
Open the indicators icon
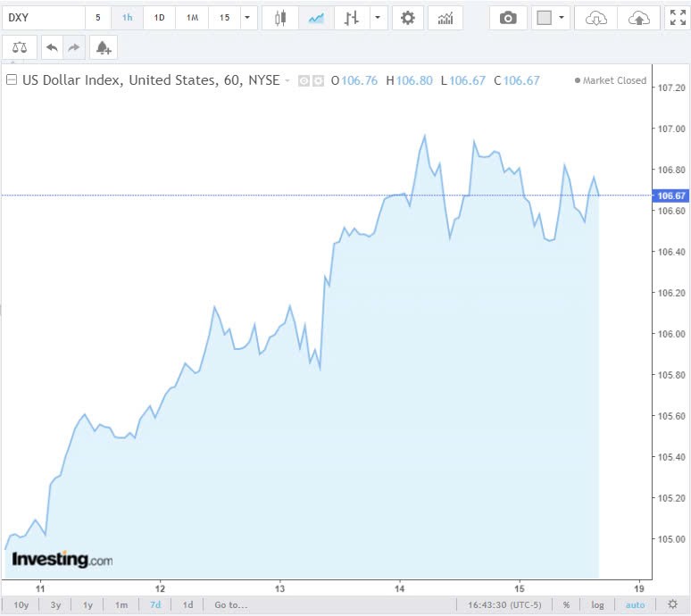pos(445,18)
